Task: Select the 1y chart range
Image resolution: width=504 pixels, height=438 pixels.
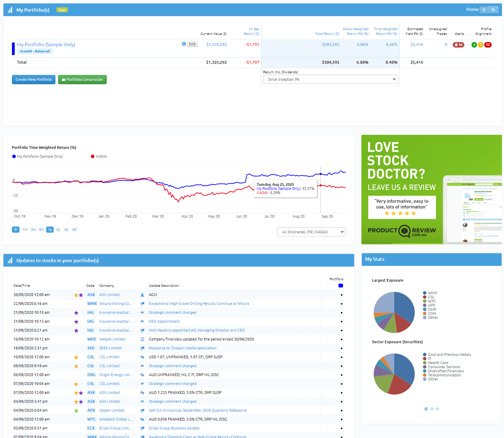Action: 50,230
